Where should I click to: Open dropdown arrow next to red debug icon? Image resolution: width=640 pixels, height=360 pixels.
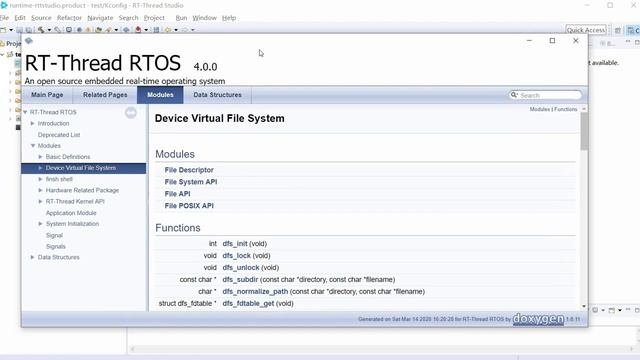coord(146,30)
